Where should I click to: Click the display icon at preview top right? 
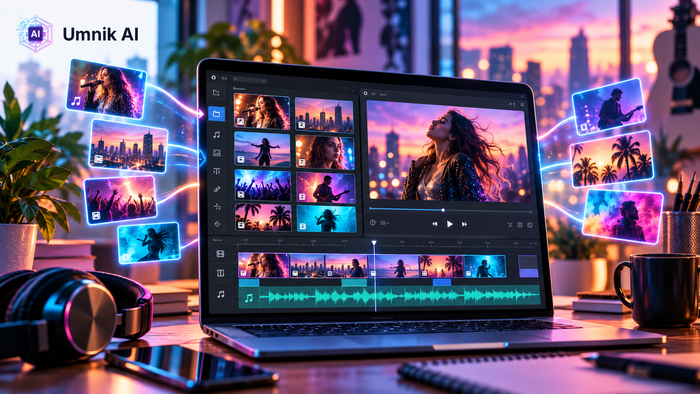pyautogui.click(x=522, y=104)
